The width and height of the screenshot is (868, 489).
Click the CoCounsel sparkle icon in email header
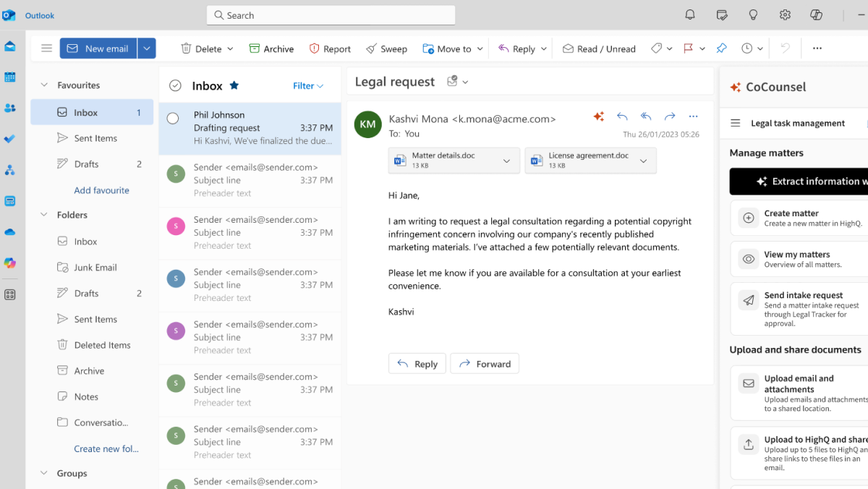click(x=598, y=116)
